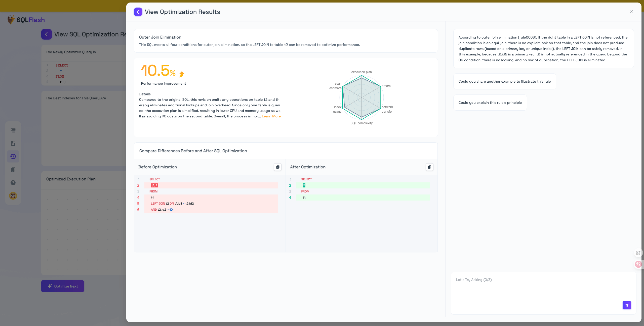This screenshot has height=326, width=644.
Task: Click the owl avatar at sidebar bottom
Action: [13, 195]
